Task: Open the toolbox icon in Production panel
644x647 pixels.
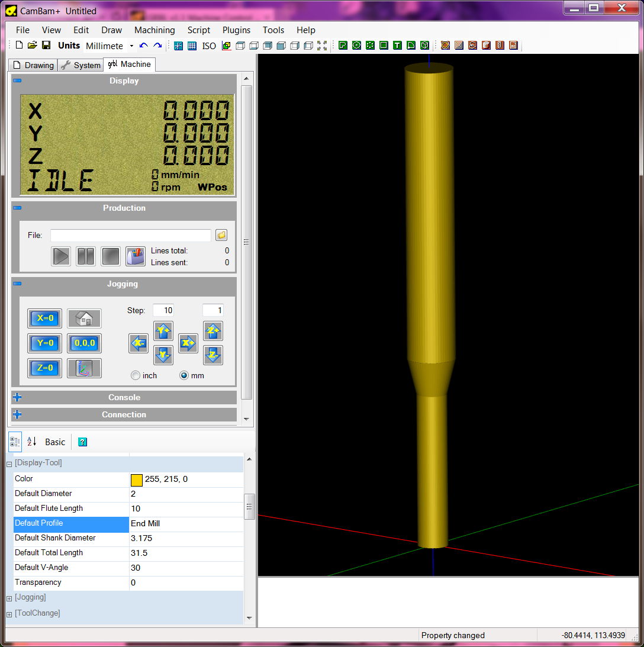Action: coord(136,256)
